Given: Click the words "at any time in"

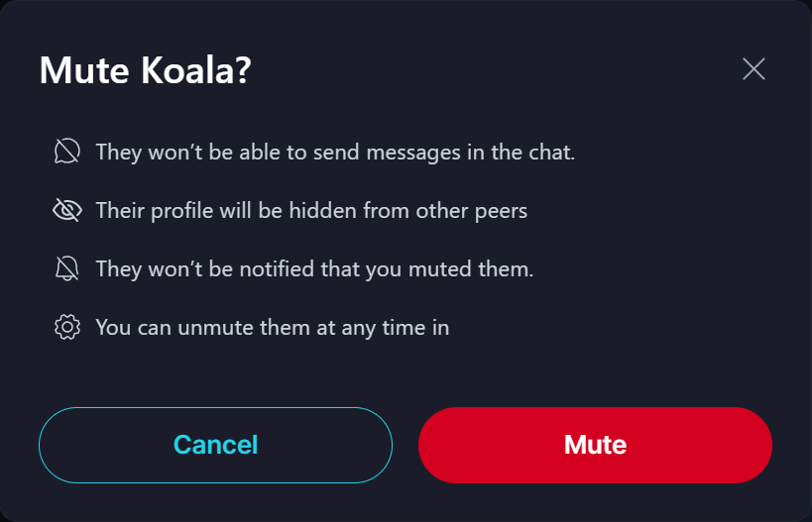Looking at the screenshot, I should tap(384, 328).
